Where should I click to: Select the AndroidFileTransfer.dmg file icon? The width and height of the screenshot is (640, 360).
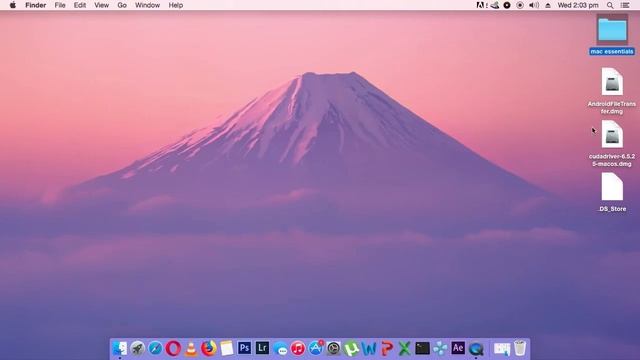[x=612, y=82]
